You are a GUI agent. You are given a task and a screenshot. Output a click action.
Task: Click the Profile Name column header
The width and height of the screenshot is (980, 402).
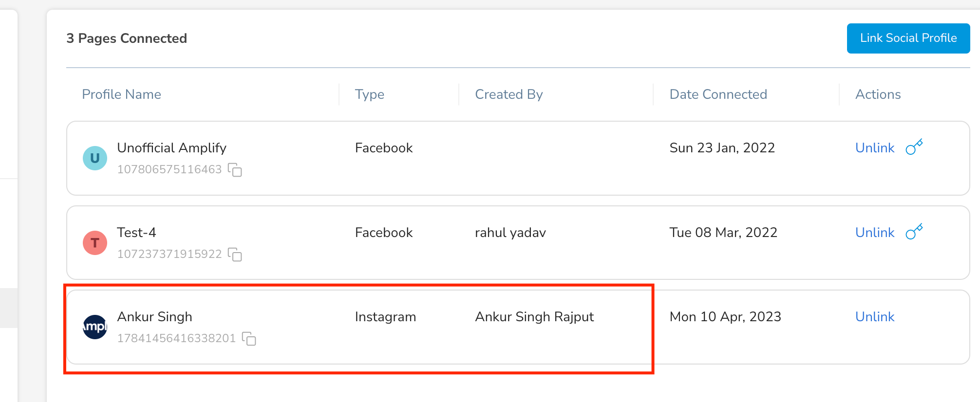pos(121,94)
